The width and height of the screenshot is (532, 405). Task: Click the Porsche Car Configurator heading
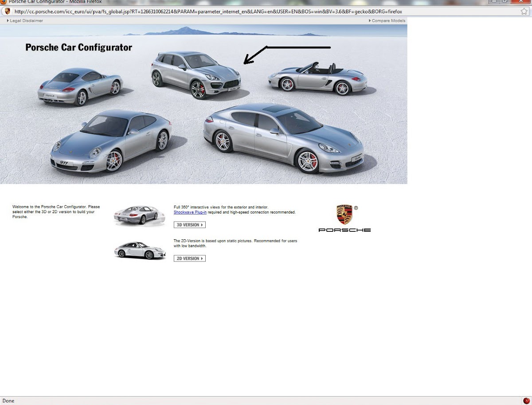pyautogui.click(x=79, y=47)
